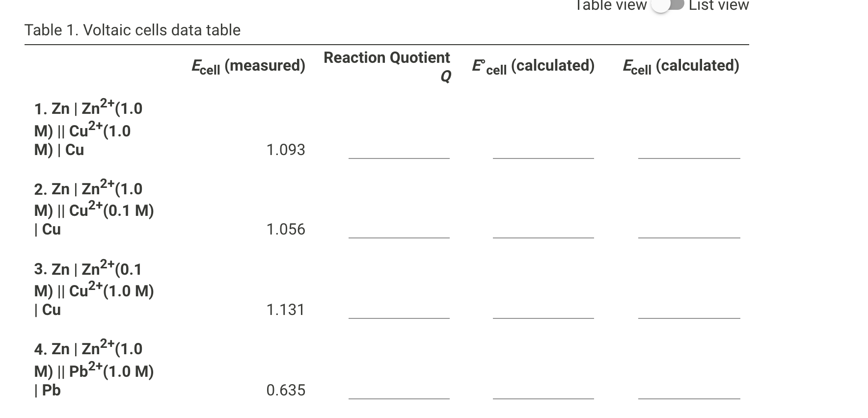Image resolution: width=868 pixels, height=418 pixels.
Task: Select the measured value 1.093 for cell 1
Action: click(286, 150)
